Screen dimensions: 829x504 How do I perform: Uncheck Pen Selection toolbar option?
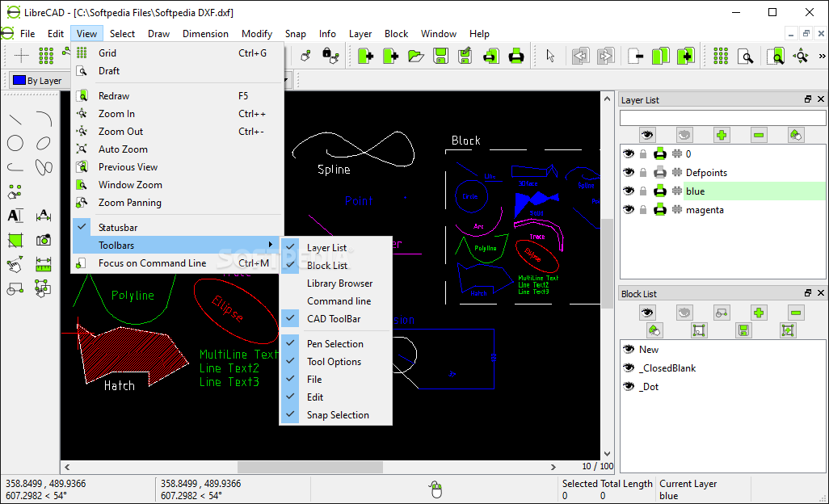coord(336,344)
